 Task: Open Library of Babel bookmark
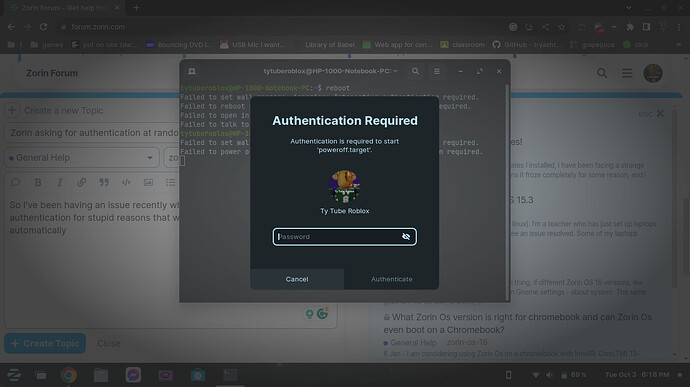click(x=330, y=44)
